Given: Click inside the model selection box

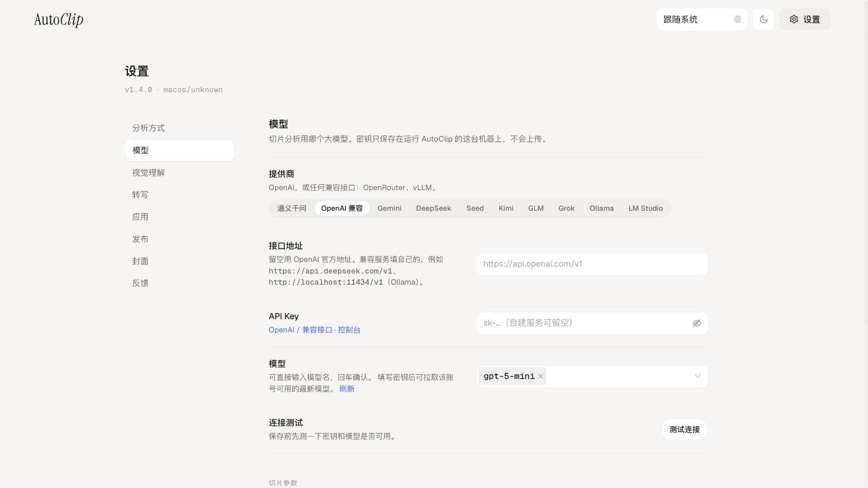Looking at the screenshot, I should click(x=592, y=376).
